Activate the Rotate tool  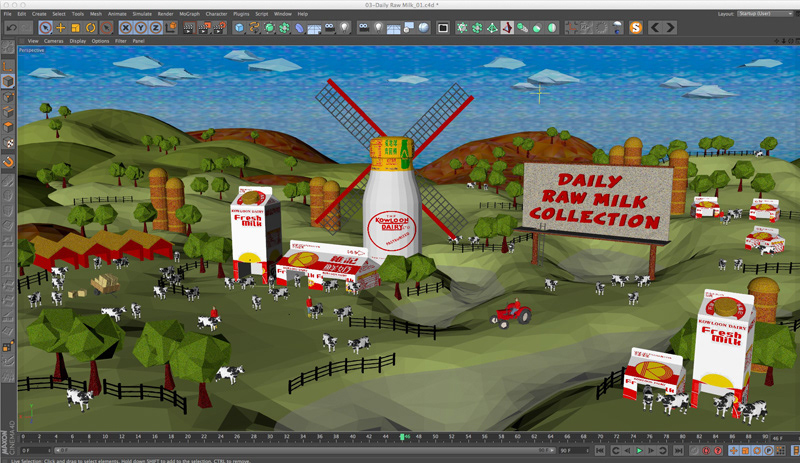pos(91,28)
